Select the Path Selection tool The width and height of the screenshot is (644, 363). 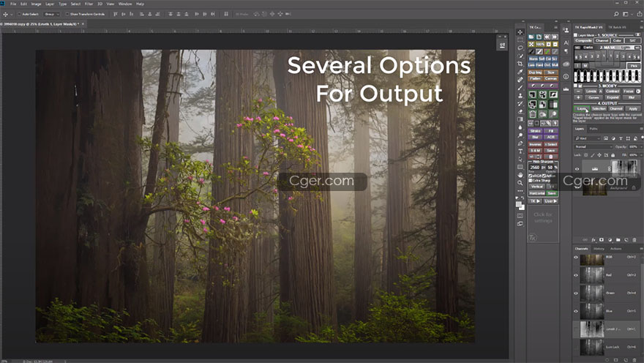pyautogui.click(x=520, y=159)
